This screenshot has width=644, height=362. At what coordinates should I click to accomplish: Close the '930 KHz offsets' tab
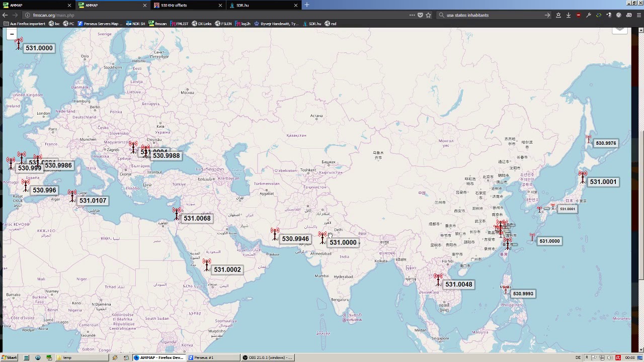coord(220,5)
